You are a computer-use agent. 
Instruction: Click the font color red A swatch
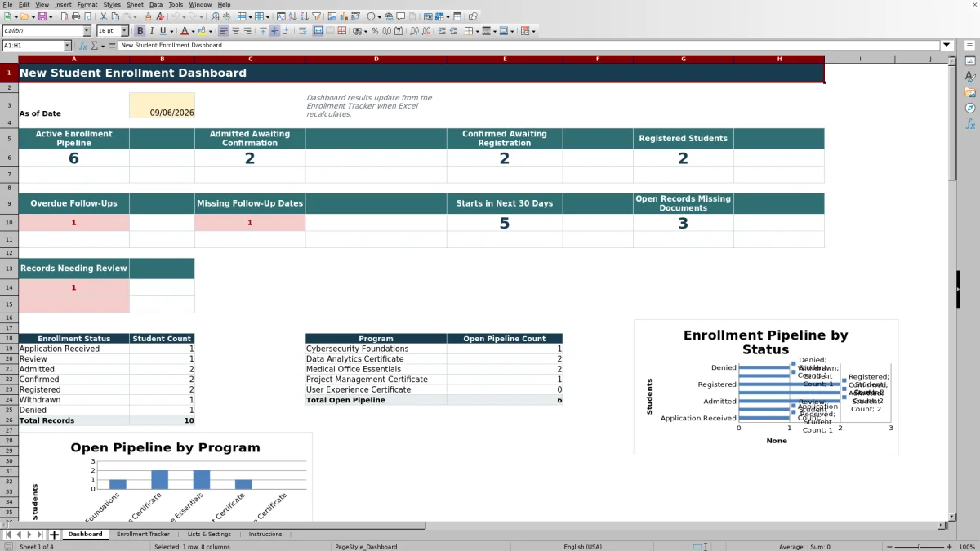(x=185, y=31)
